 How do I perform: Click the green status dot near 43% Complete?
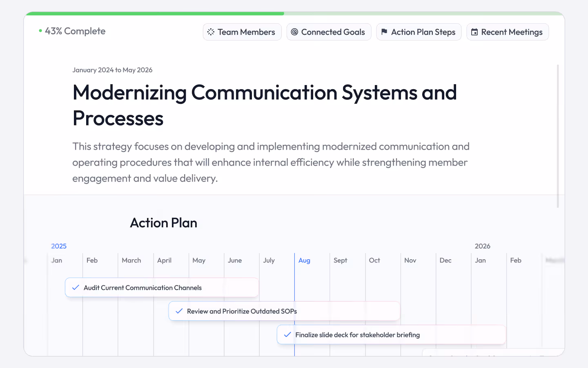point(40,30)
